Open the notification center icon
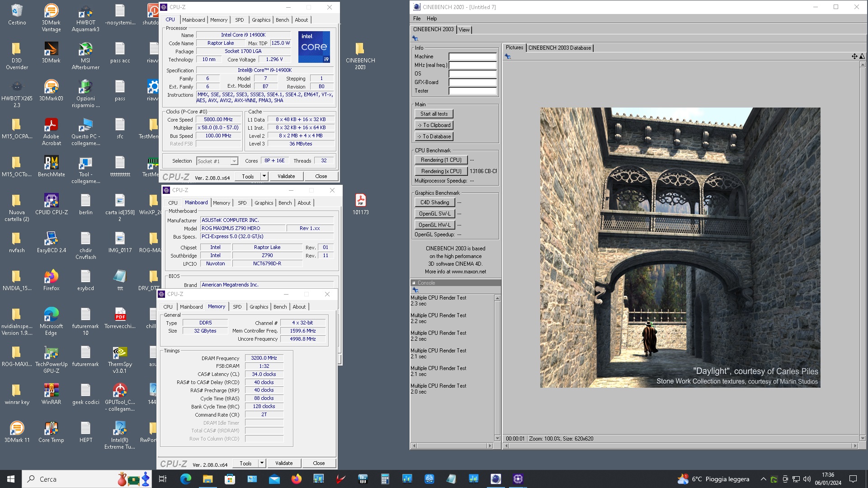Screen dimensions: 868x488 [x=853, y=479]
